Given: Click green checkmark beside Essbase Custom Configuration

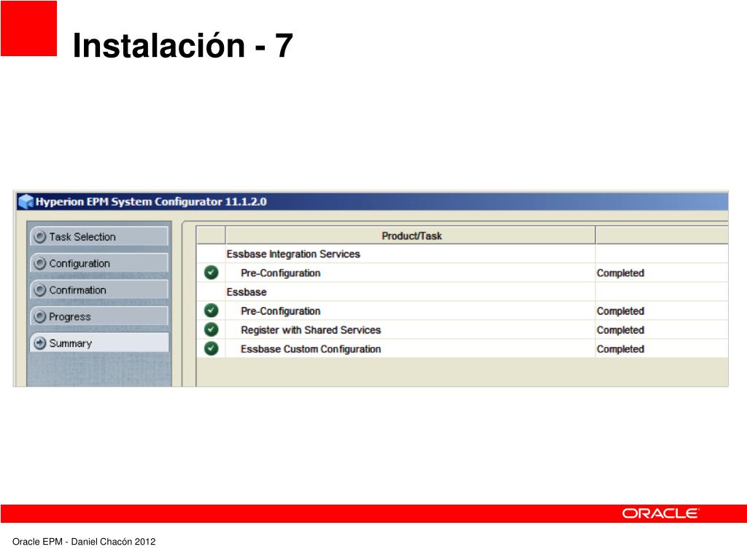Looking at the screenshot, I should pyautogui.click(x=211, y=349).
